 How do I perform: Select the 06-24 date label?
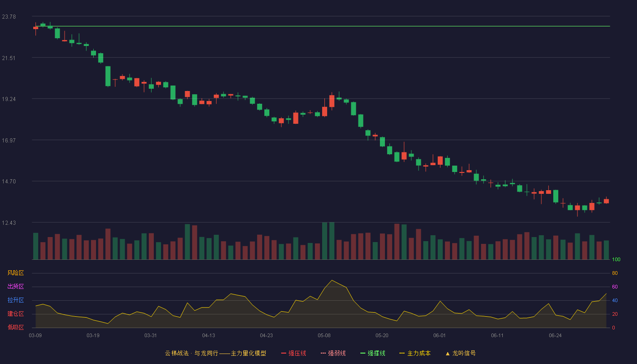[x=555, y=335]
